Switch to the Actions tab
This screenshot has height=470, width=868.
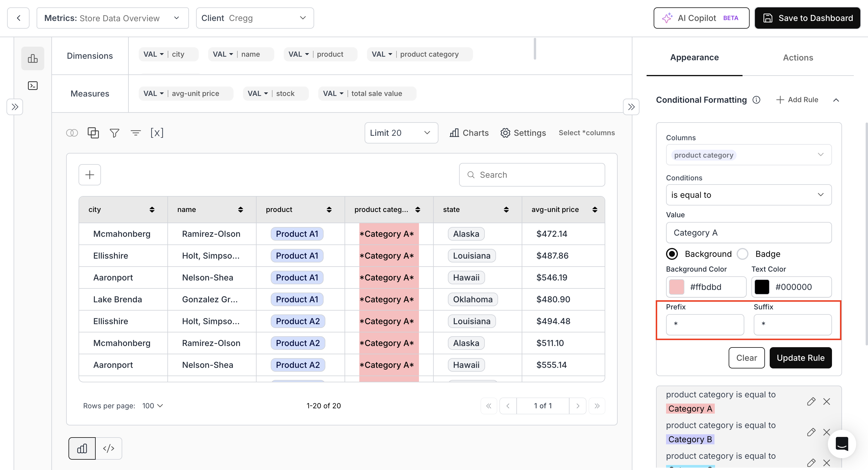798,58
